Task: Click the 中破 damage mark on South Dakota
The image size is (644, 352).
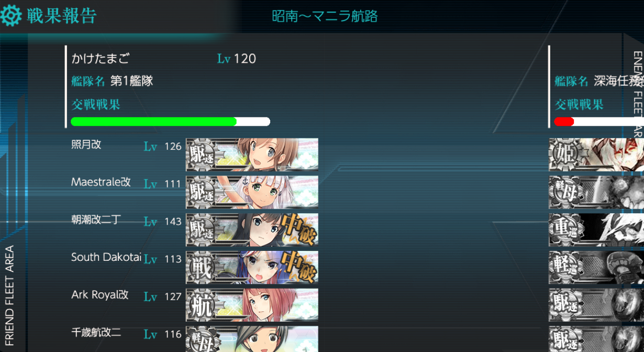Action: (x=299, y=268)
